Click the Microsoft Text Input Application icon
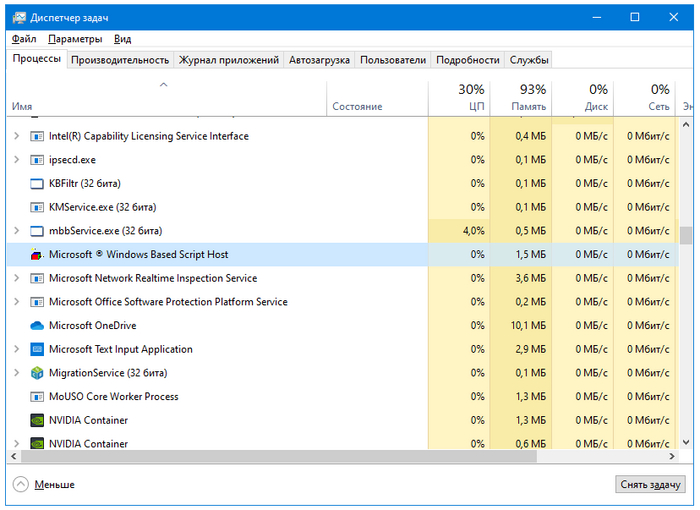 pos(38,350)
